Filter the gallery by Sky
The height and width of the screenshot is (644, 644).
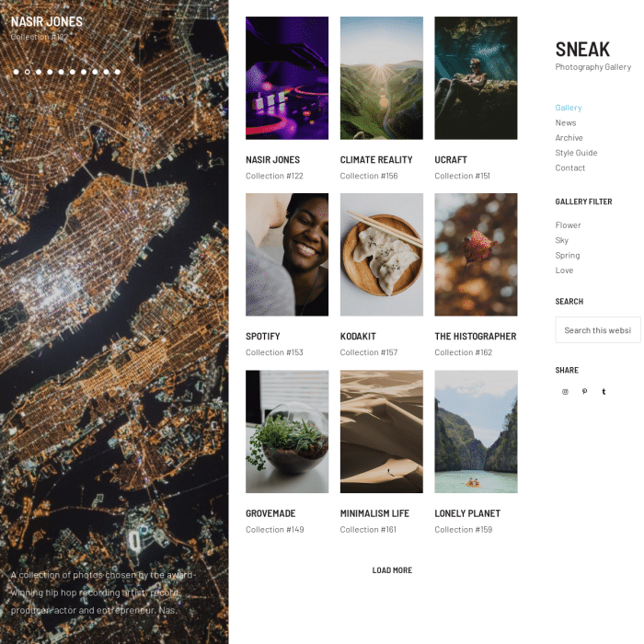click(562, 240)
